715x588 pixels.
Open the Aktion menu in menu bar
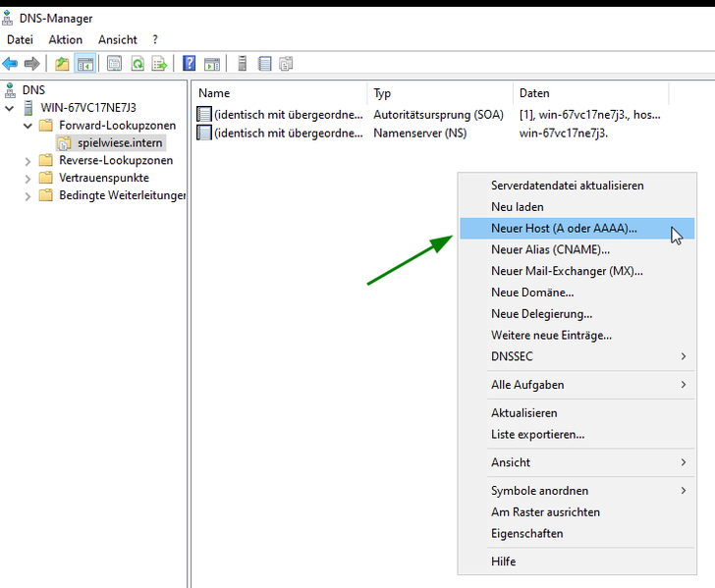(x=66, y=39)
